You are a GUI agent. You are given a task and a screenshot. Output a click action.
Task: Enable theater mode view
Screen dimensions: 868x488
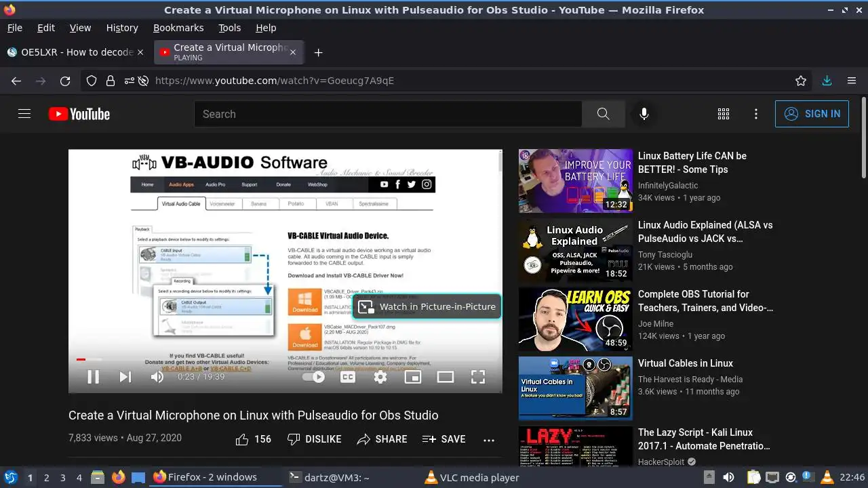point(446,377)
